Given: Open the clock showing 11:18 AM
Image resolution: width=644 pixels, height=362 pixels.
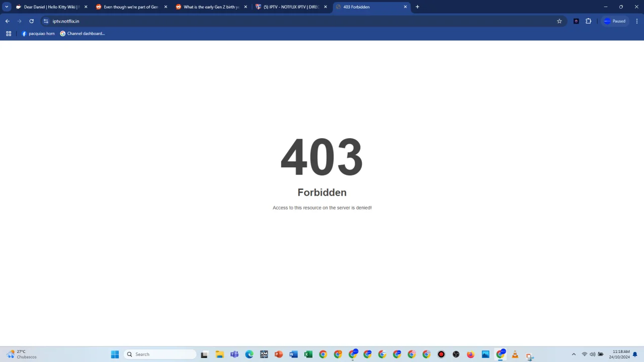Looking at the screenshot, I should 619,354.
